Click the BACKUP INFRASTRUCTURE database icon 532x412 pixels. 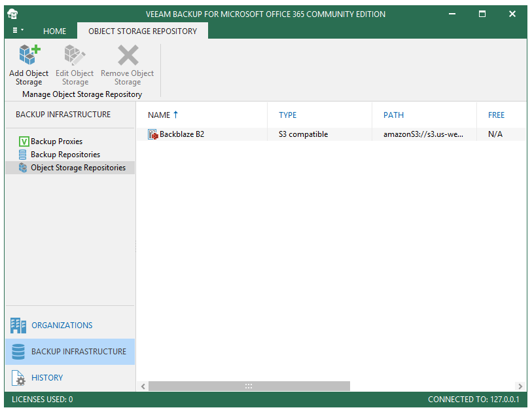click(x=18, y=352)
